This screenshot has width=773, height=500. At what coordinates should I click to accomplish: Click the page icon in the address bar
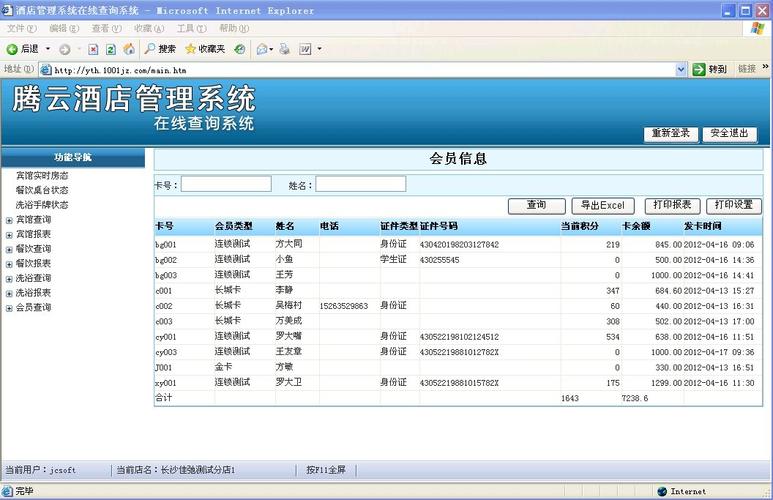[x=46, y=70]
